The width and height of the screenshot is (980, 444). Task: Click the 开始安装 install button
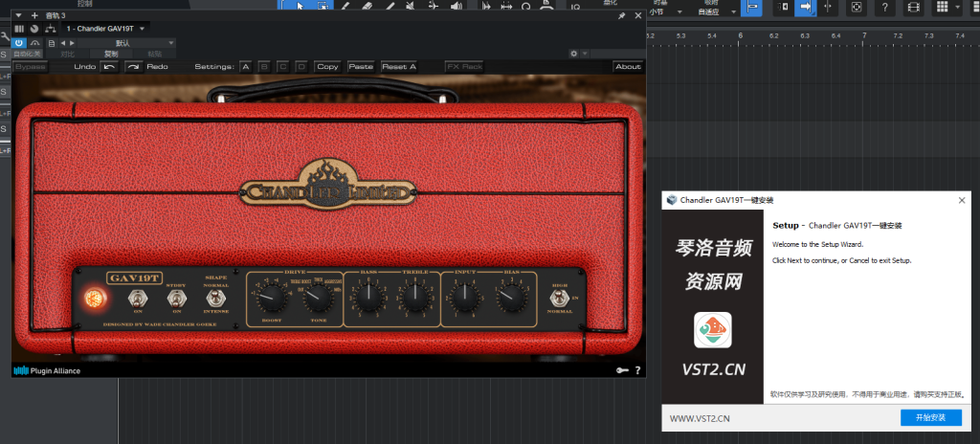[930, 418]
